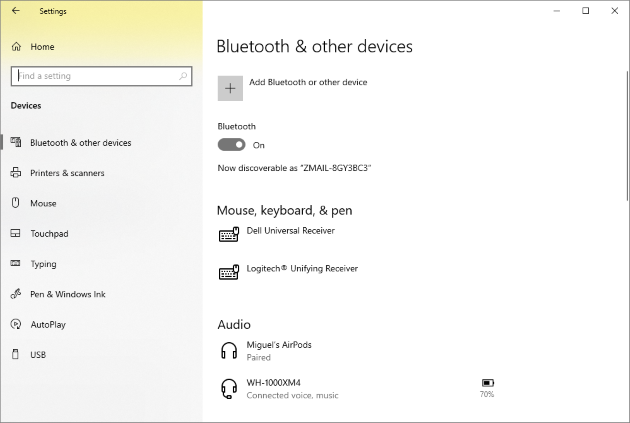
Task: Click the search magnifier icon
Action: click(x=183, y=76)
